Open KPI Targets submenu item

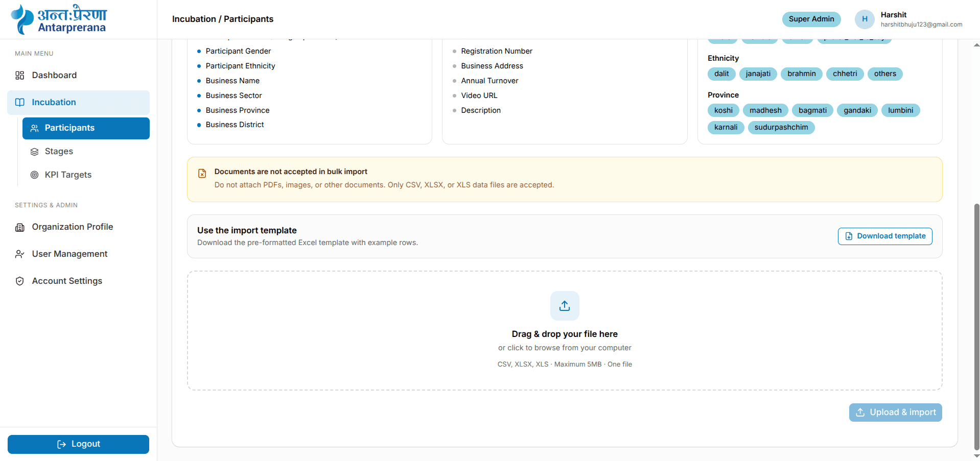tap(86, 175)
